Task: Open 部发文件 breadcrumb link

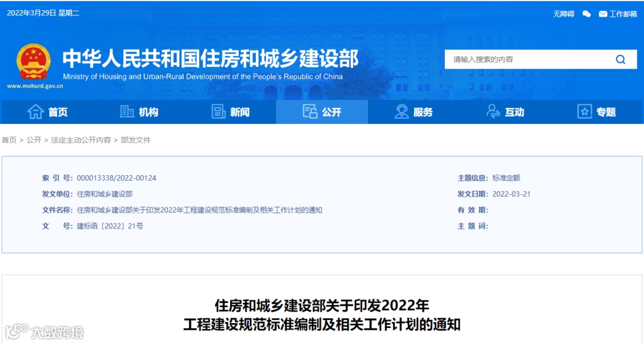Action: pyautogui.click(x=135, y=140)
